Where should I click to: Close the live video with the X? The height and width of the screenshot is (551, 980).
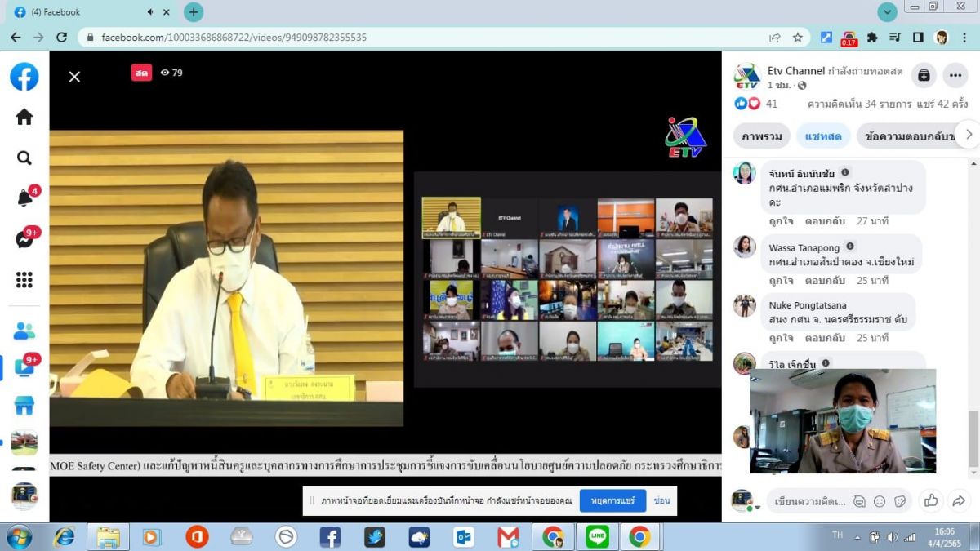click(74, 77)
